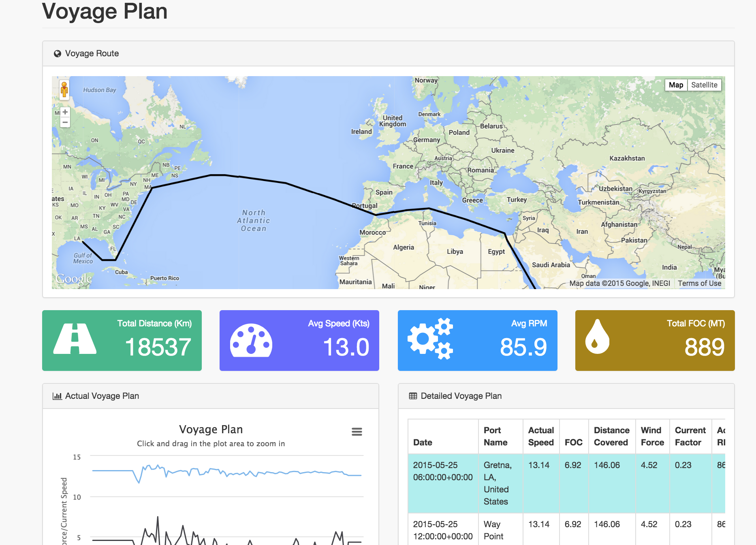
Task: Click the Distance Covered column header
Action: (611, 436)
